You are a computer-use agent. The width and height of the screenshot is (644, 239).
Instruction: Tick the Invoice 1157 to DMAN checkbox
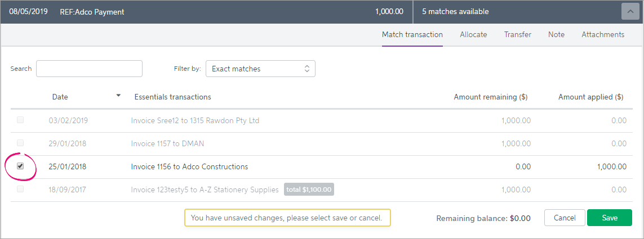click(20, 143)
